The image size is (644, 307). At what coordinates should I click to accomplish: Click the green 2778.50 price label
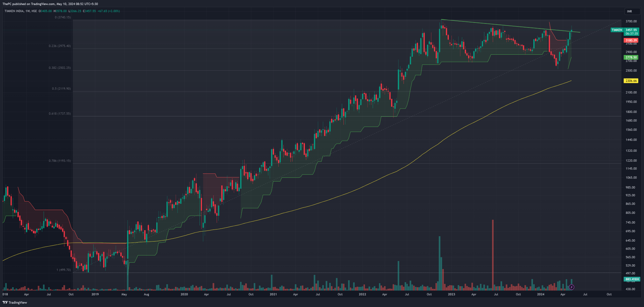(x=631, y=57)
